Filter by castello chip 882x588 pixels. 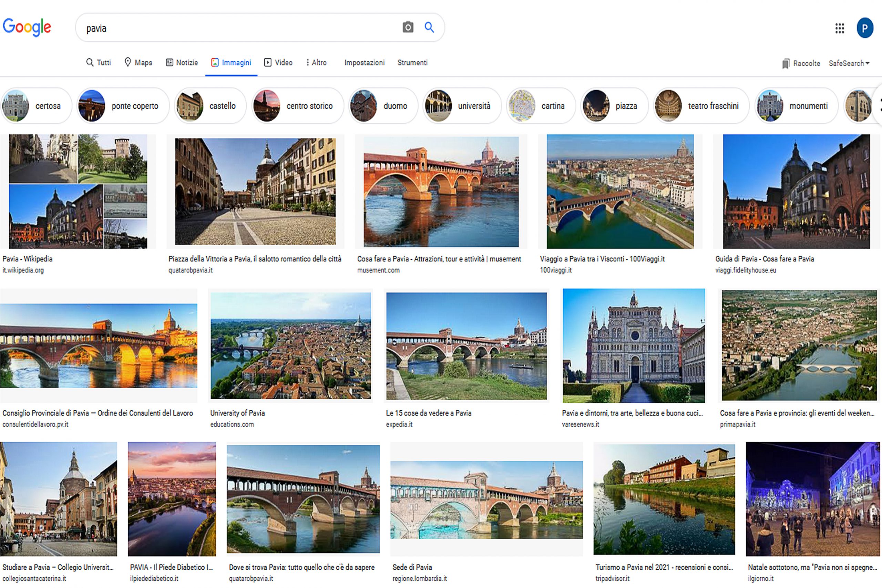[x=211, y=106]
